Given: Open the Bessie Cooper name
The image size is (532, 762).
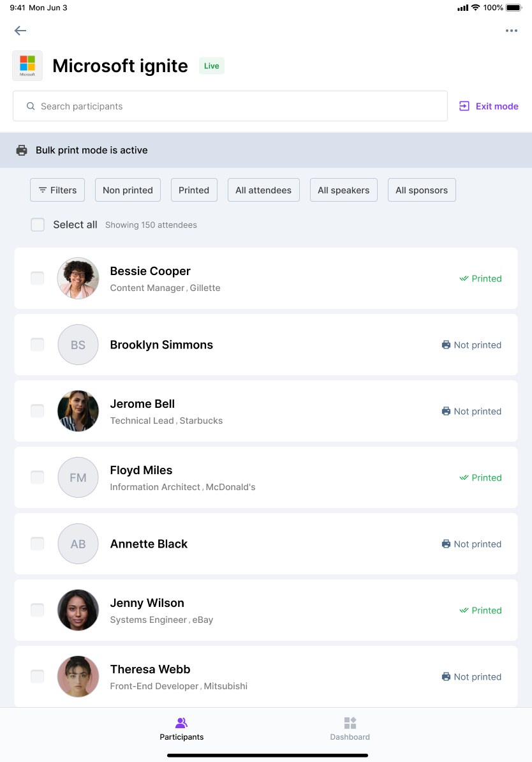Looking at the screenshot, I should 150,271.
